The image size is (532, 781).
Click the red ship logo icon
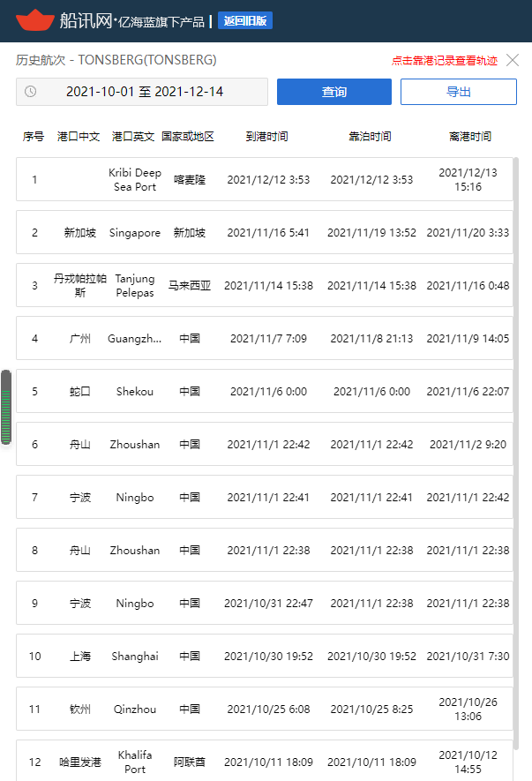pyautogui.click(x=35, y=20)
